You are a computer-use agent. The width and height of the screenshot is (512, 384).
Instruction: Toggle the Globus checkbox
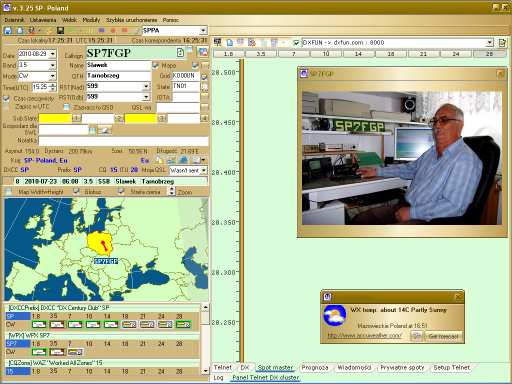pos(76,192)
